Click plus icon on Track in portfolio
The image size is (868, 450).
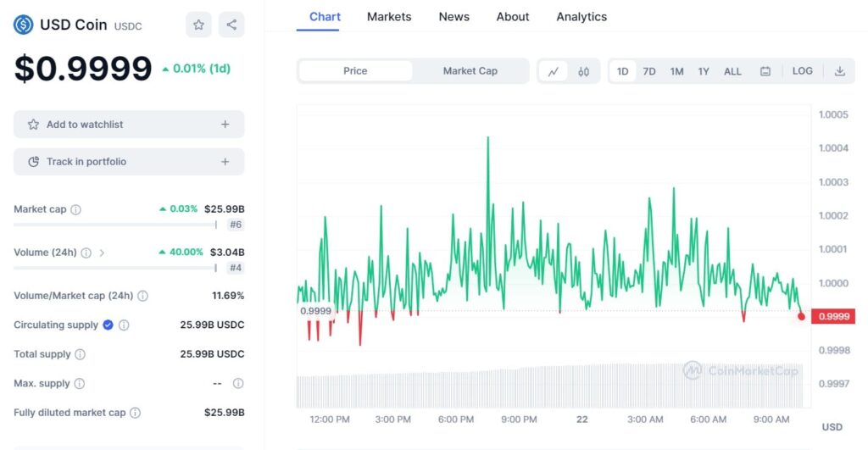pyautogui.click(x=225, y=162)
